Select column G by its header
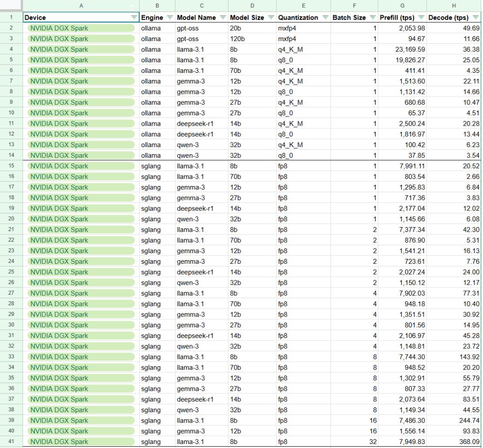Image resolution: width=483 pixels, height=448 pixels. tap(402, 5)
